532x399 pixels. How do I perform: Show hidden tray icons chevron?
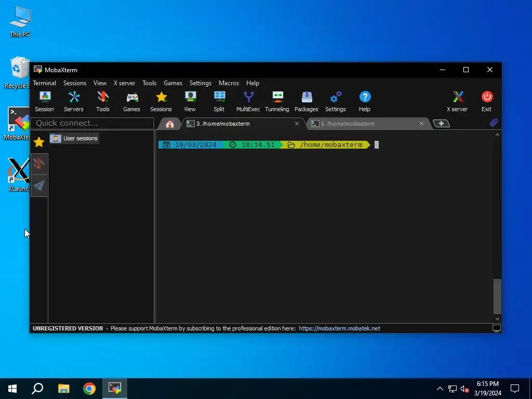click(x=440, y=389)
